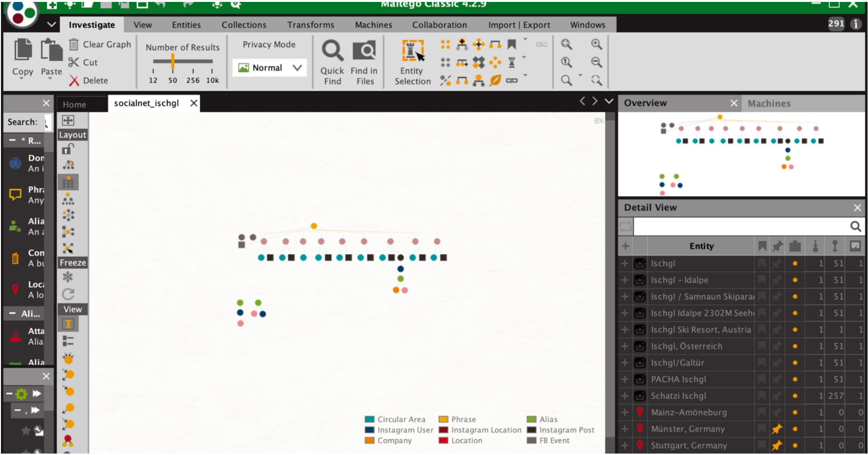Toggle bookmark on Ischgl row

coord(762,264)
